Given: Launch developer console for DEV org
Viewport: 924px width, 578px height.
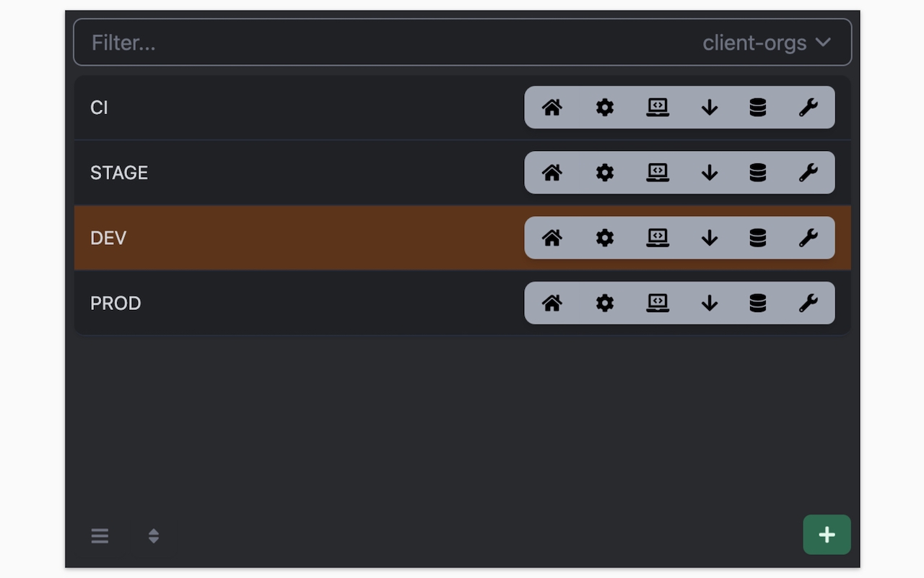Looking at the screenshot, I should coord(657,238).
